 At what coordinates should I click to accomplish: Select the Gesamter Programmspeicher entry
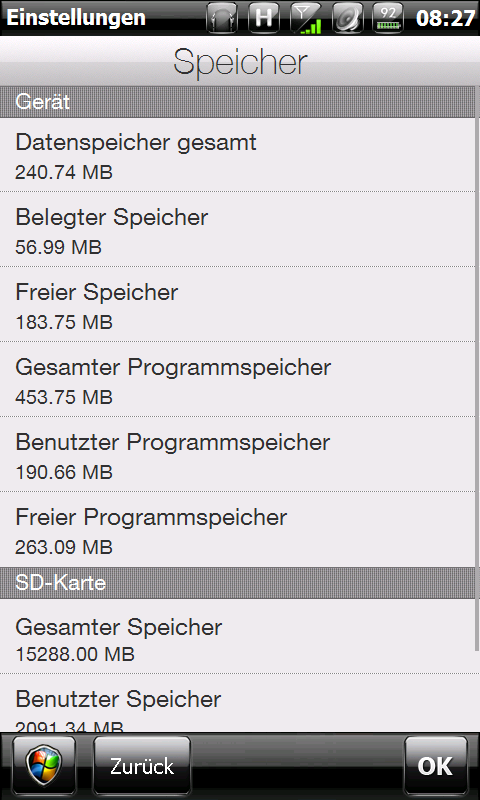(x=237, y=380)
